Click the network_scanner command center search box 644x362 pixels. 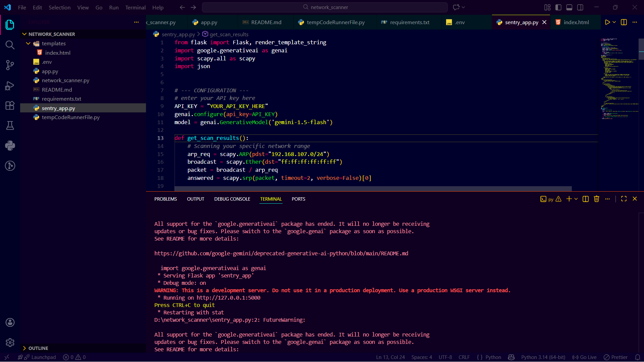(325, 7)
